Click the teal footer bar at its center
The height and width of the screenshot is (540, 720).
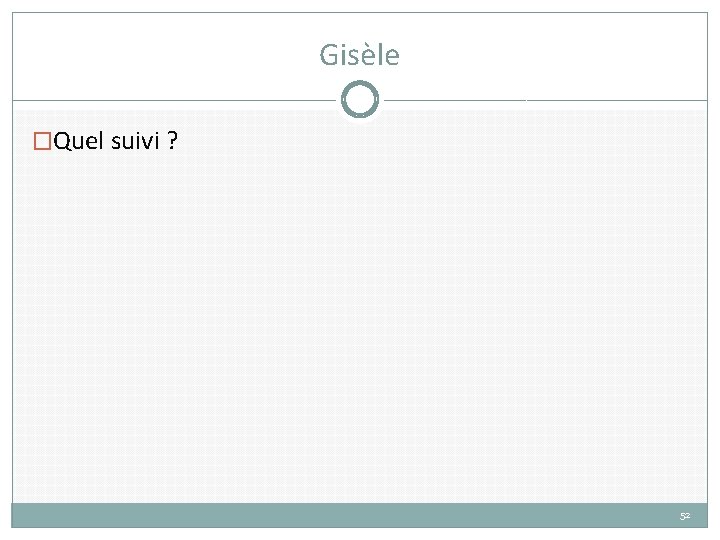point(360,515)
